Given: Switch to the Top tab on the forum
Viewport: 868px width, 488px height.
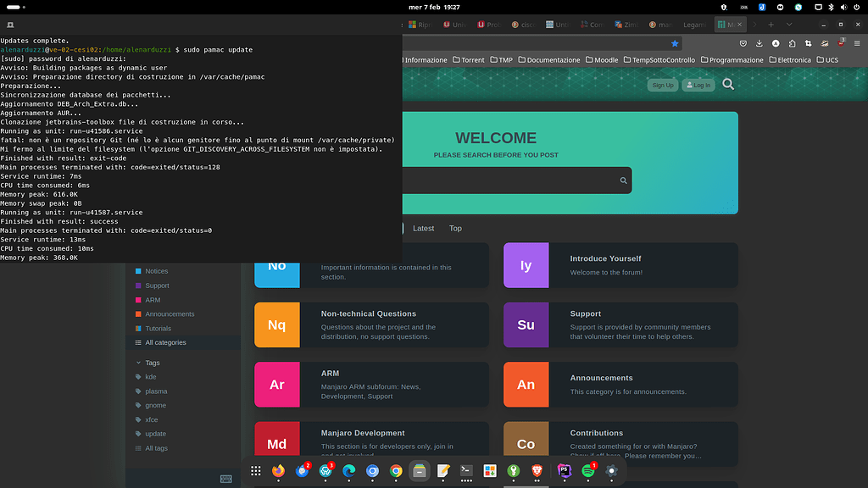Looking at the screenshot, I should tap(455, 228).
